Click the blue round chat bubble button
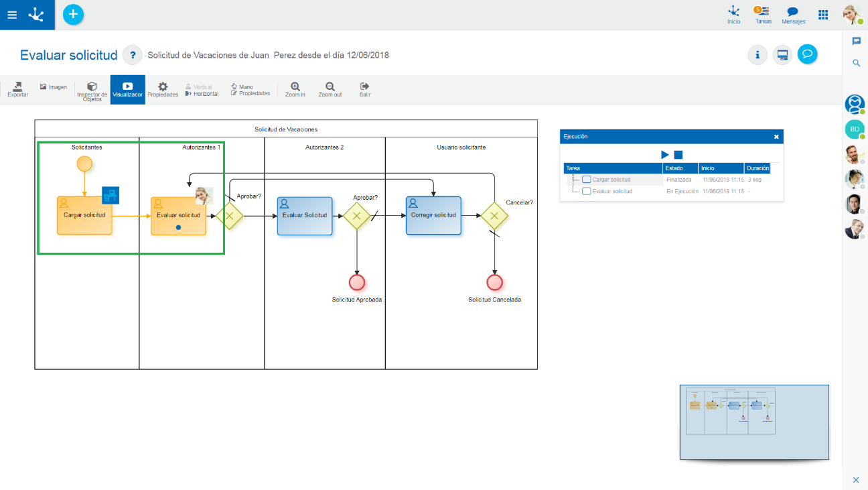 (x=808, y=54)
